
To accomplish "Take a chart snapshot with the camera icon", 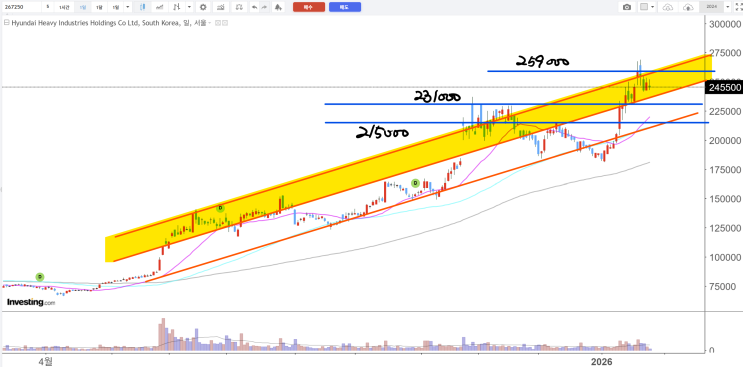I will (627, 7).
